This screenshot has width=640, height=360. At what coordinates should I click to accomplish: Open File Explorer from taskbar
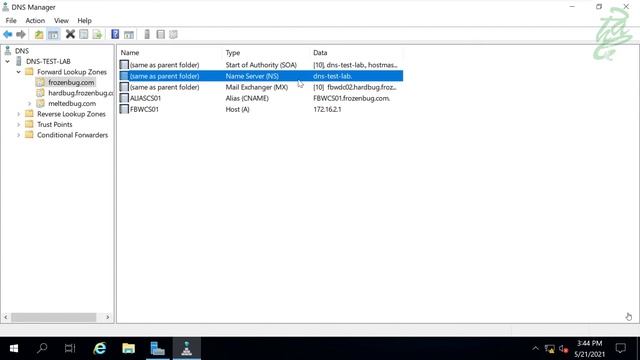129,348
